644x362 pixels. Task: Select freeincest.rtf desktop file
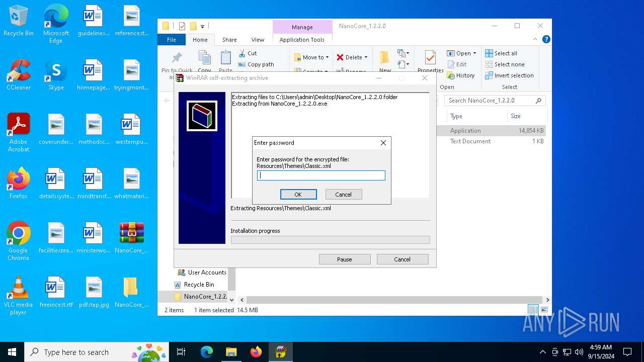point(56,292)
